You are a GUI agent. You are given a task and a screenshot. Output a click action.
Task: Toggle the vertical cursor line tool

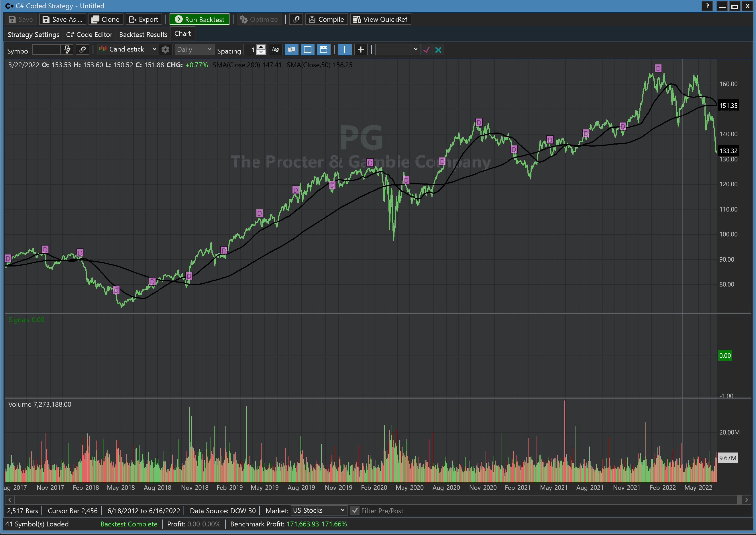345,50
